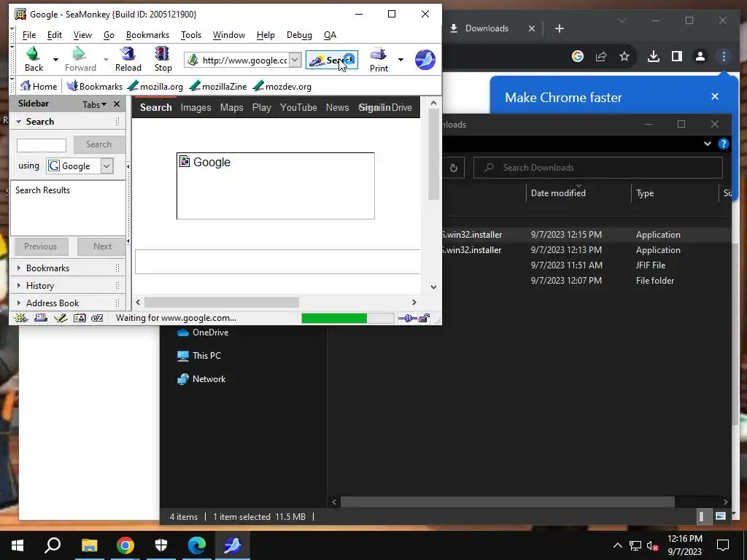Open the Back history dropdown arrow
Image resolution: width=747 pixels, height=560 pixels.
pyautogui.click(x=55, y=60)
